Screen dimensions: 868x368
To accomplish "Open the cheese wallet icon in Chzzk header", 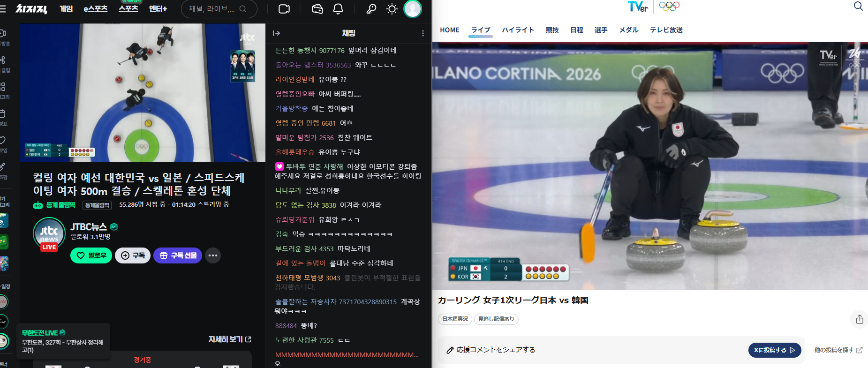I will point(317,9).
